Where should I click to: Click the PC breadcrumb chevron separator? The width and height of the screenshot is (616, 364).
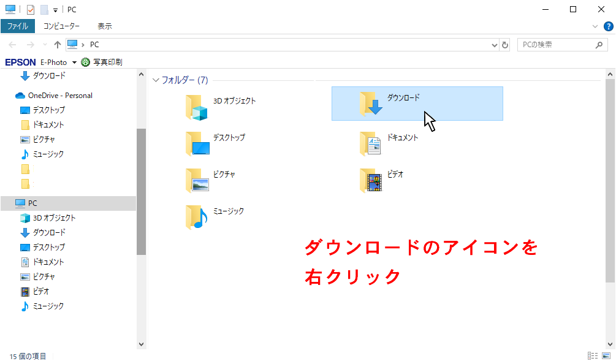[x=83, y=45]
